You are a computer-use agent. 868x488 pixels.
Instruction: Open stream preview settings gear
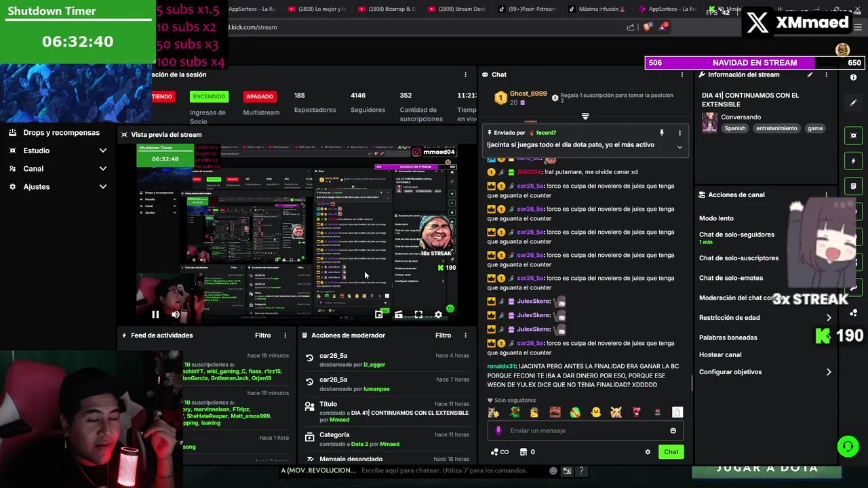438,314
